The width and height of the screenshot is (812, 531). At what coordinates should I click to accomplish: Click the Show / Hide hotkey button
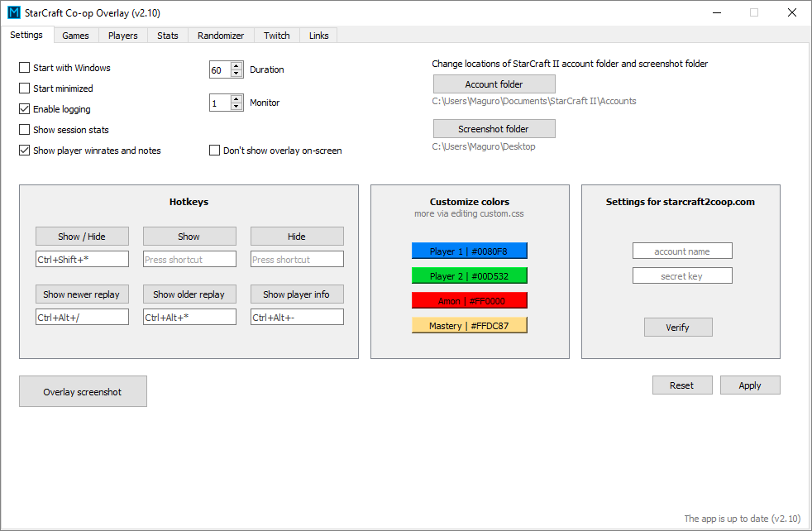(82, 237)
